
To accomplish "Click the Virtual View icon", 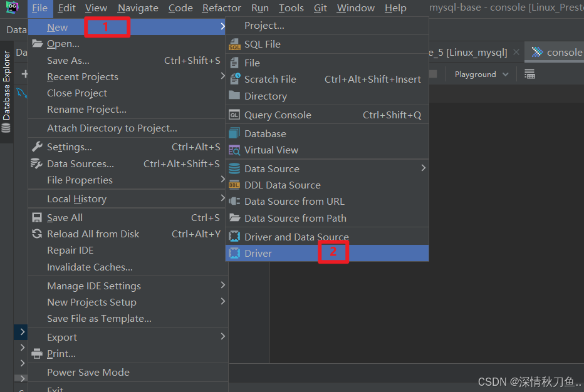I will (234, 150).
